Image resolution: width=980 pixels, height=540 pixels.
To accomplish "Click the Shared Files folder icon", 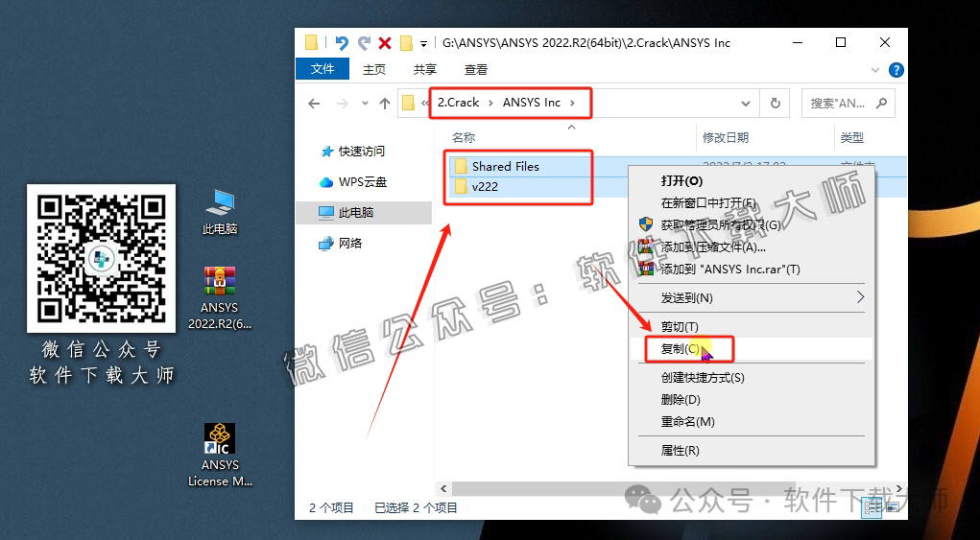I will click(x=462, y=166).
